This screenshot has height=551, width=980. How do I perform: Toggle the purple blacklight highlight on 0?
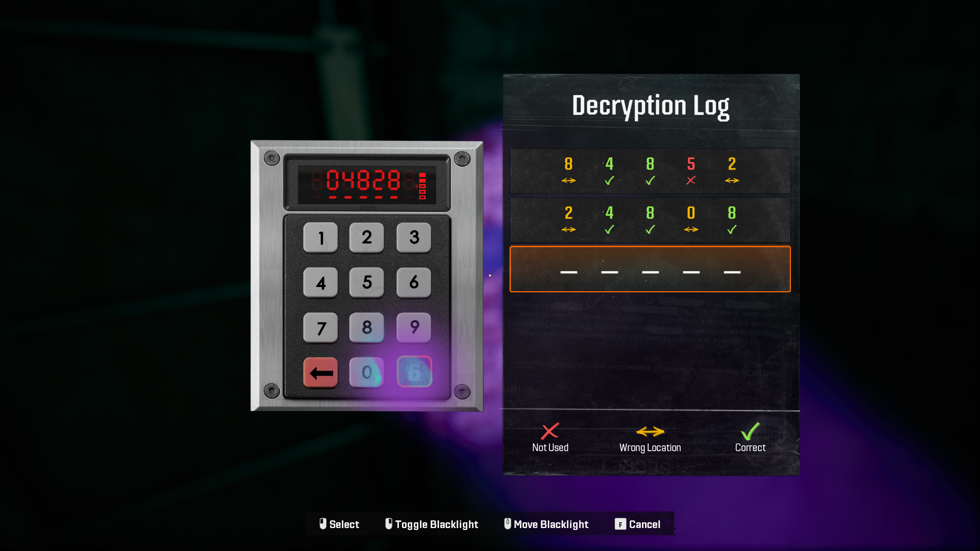click(x=367, y=372)
